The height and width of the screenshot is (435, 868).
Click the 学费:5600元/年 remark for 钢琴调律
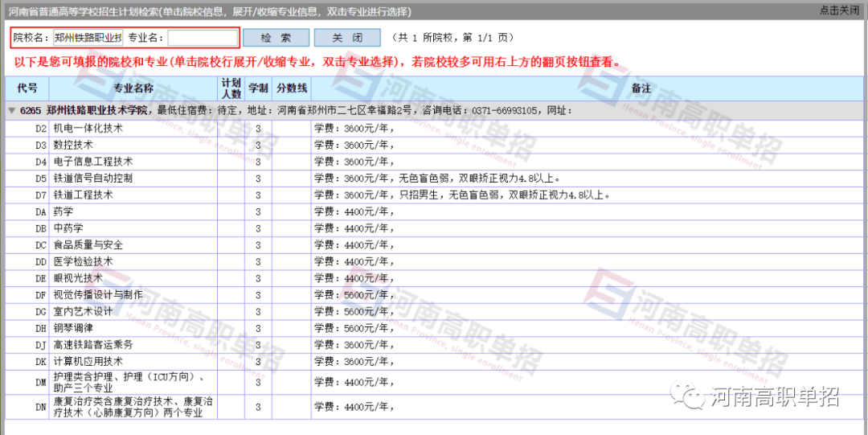(x=354, y=328)
